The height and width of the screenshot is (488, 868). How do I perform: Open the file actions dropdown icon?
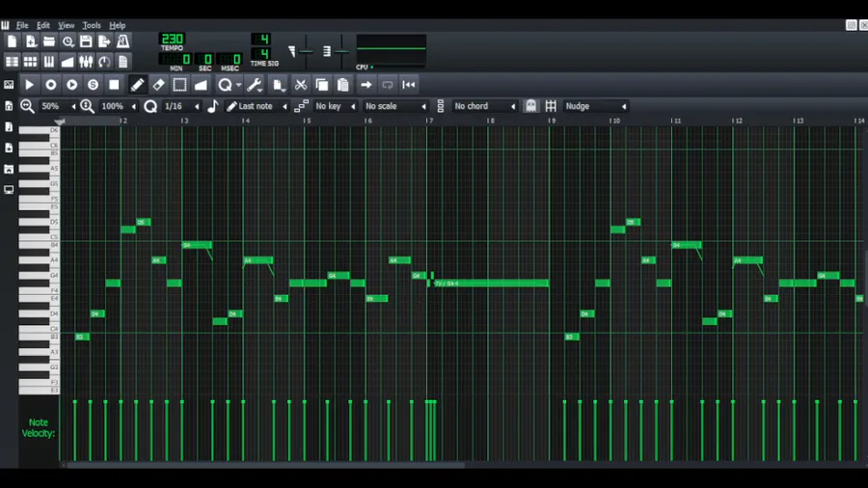click(279, 85)
